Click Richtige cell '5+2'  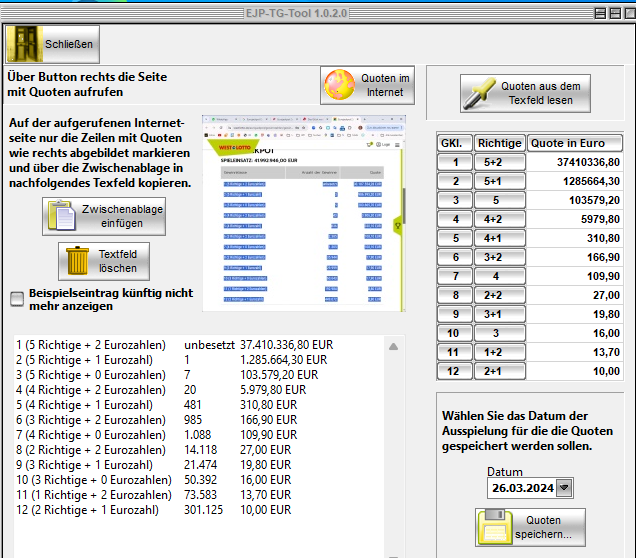(x=500, y=162)
